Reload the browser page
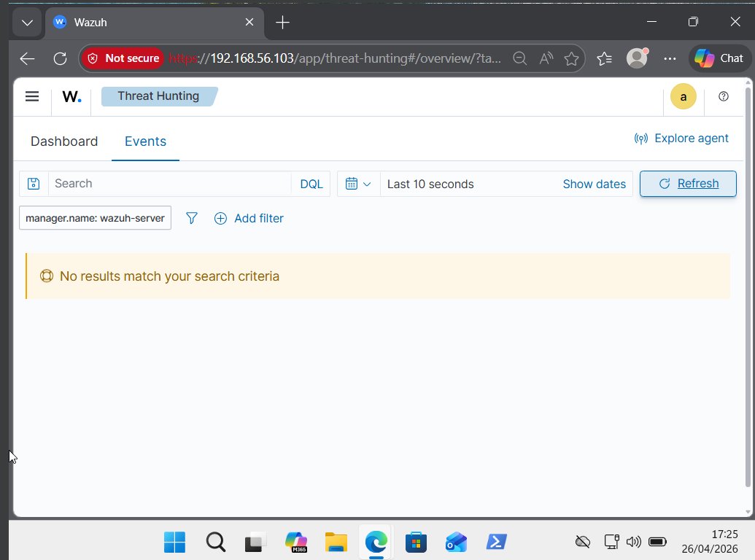 click(x=60, y=58)
